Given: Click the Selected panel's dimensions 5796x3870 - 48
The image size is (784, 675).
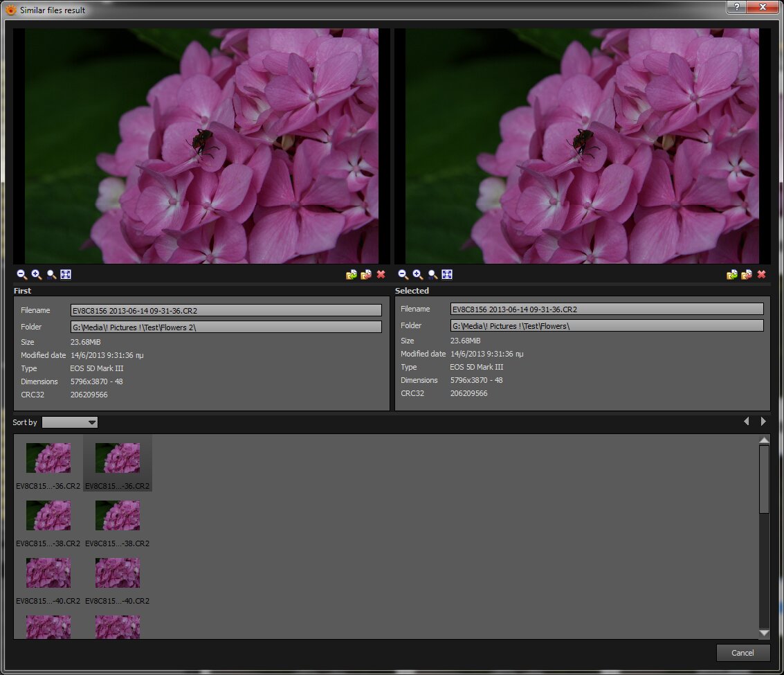Looking at the screenshot, I should pyautogui.click(x=477, y=380).
